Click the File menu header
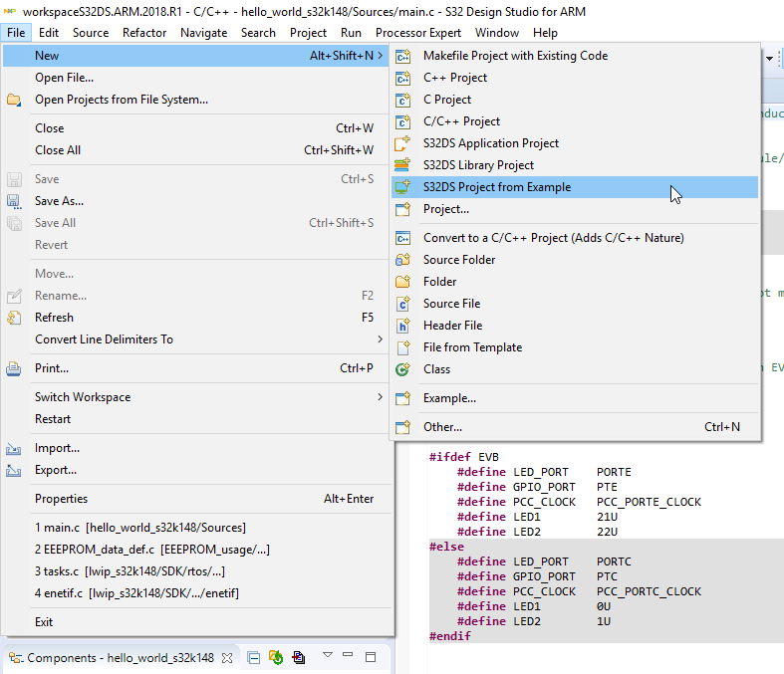Image resolution: width=784 pixels, height=674 pixels. point(16,33)
